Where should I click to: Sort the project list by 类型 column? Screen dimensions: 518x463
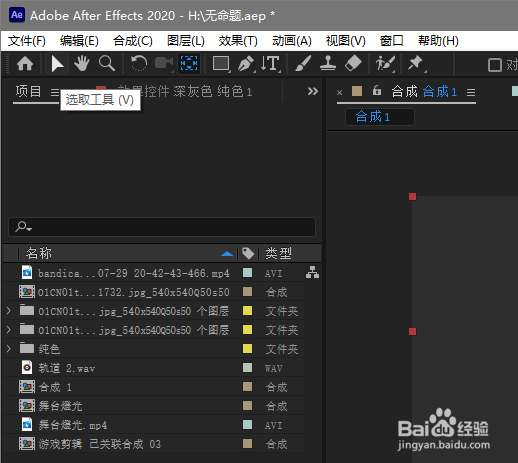click(278, 254)
